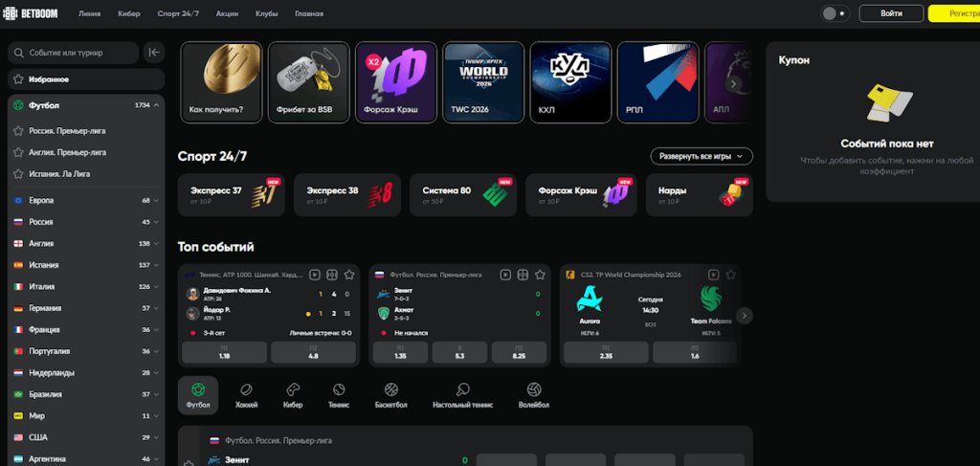This screenshot has height=466, width=980.
Task: Expand the Франция country group
Action: tap(156, 330)
